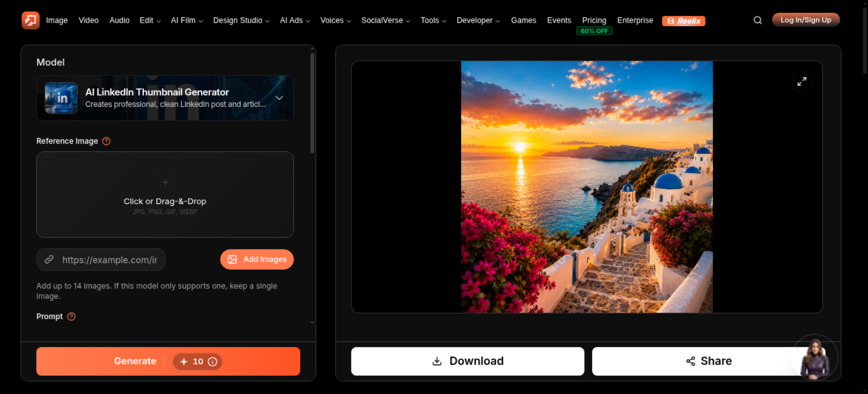This screenshot has width=868, height=394.
Task: Click the orange site logo icon
Action: point(30,20)
